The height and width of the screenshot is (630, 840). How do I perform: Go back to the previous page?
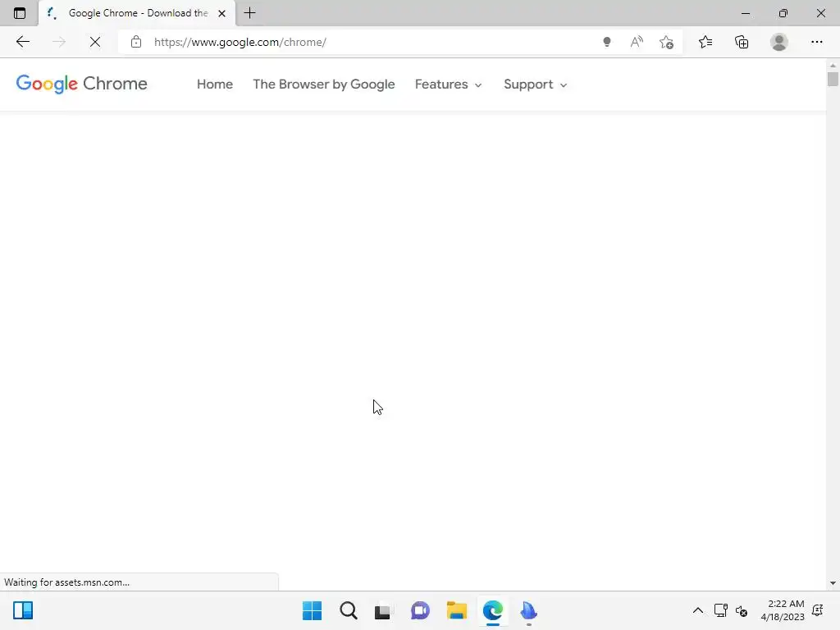[x=22, y=42]
